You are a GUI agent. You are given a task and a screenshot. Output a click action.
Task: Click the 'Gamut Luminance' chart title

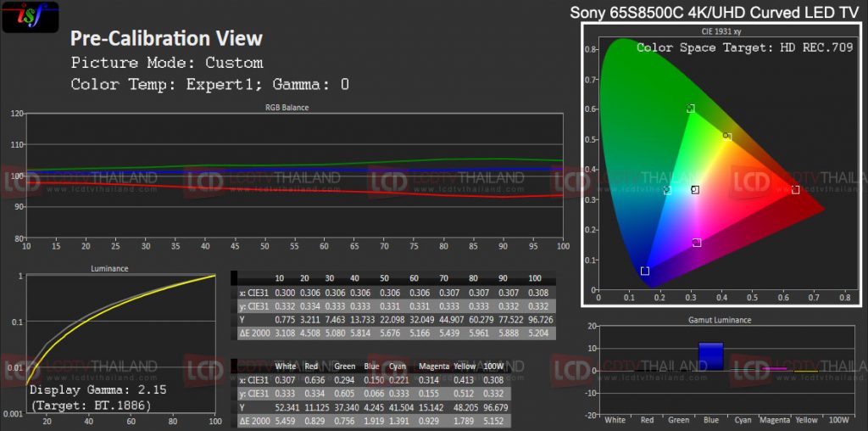[x=720, y=320]
